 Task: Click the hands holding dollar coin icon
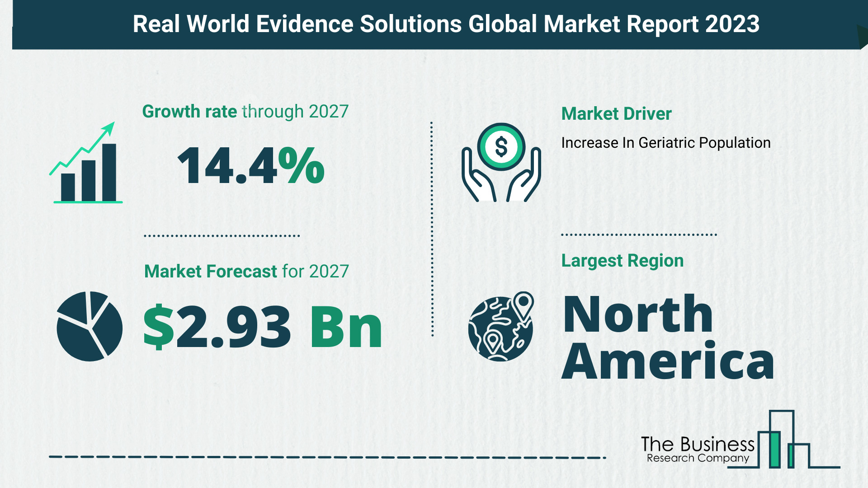pos(501,162)
